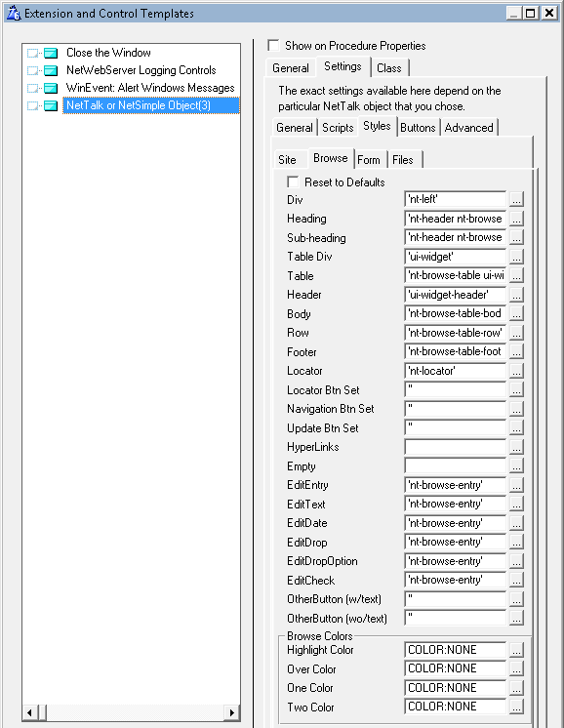Open ellipsis button for Table Div field
Viewport: 564px width, 728px height.
[x=516, y=257]
